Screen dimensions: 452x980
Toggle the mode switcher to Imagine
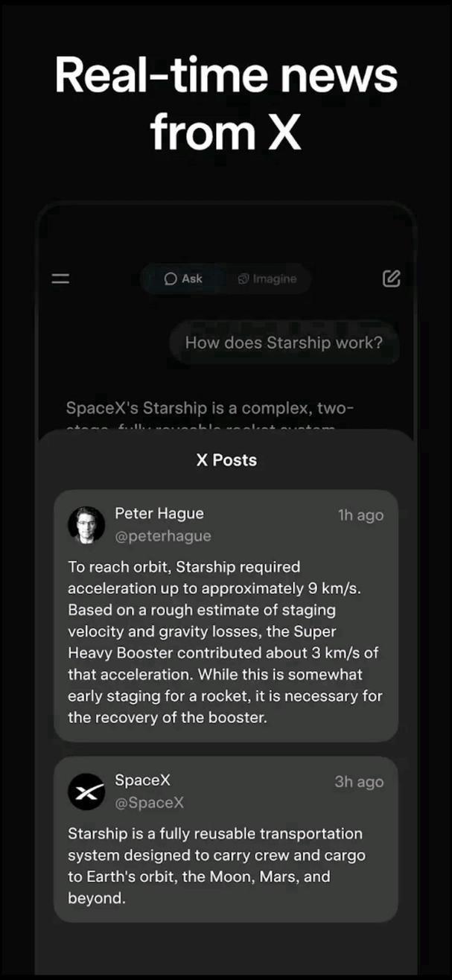coord(268,279)
